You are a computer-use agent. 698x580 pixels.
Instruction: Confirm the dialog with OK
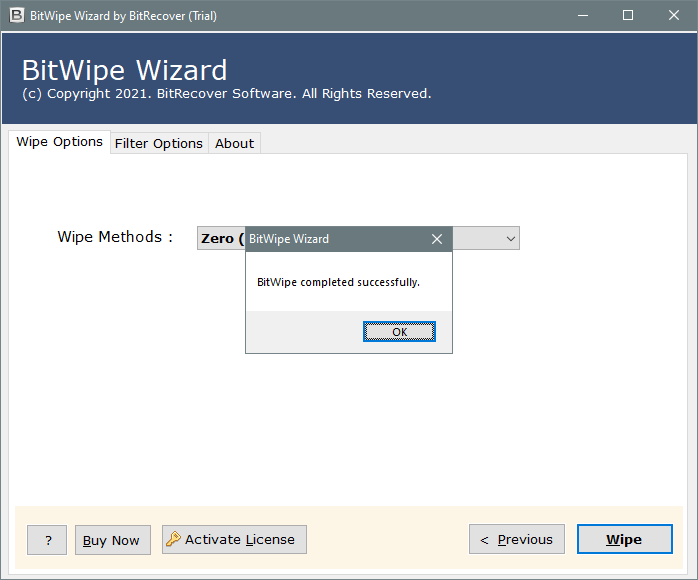coord(399,332)
